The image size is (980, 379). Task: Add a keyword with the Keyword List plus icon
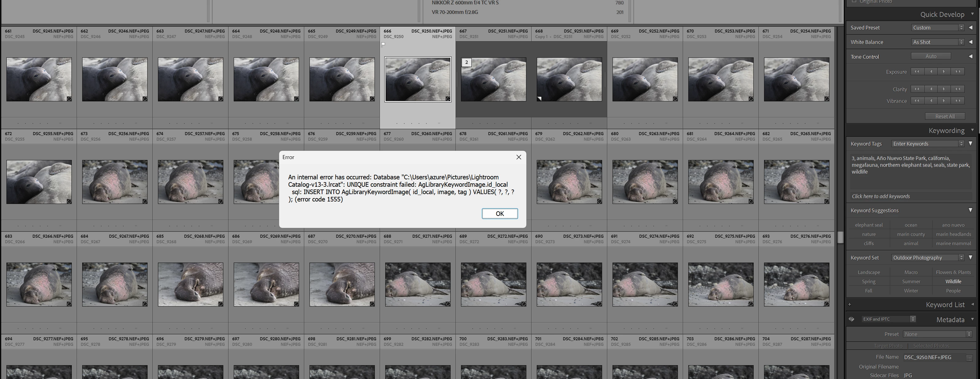(850, 304)
